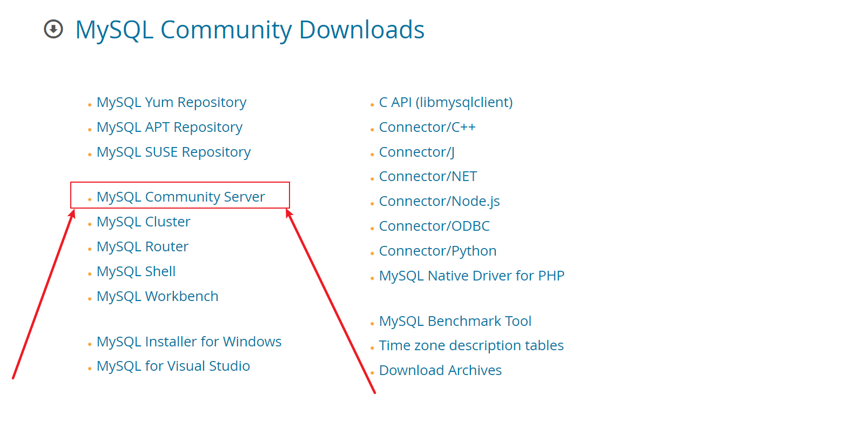Go to MySQL SUSE Repository
The width and height of the screenshot is (868, 421).
coord(173,152)
